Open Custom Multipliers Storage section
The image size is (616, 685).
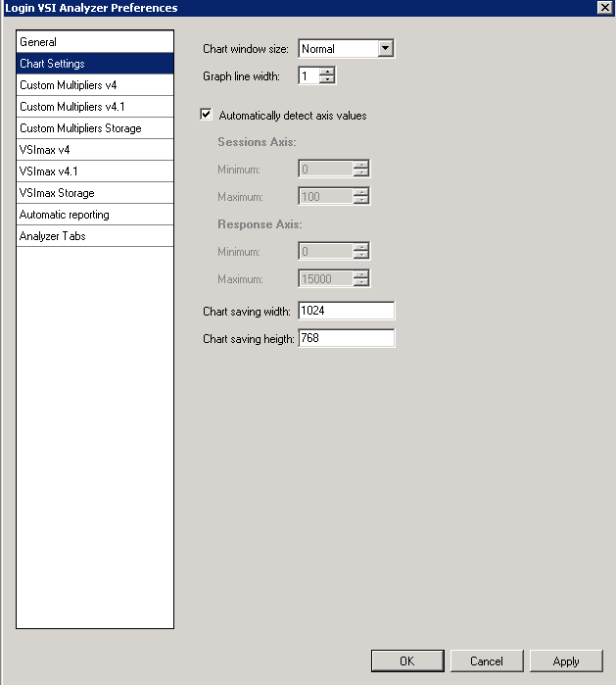coord(95,128)
